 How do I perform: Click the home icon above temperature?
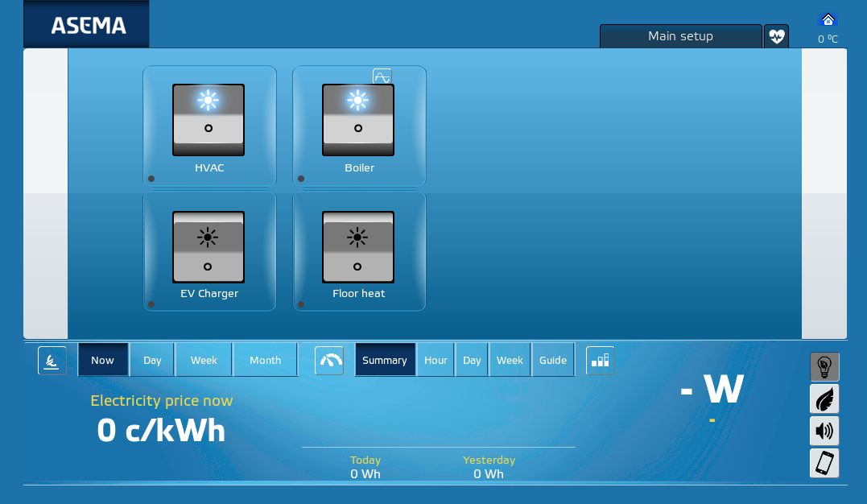pos(828,20)
